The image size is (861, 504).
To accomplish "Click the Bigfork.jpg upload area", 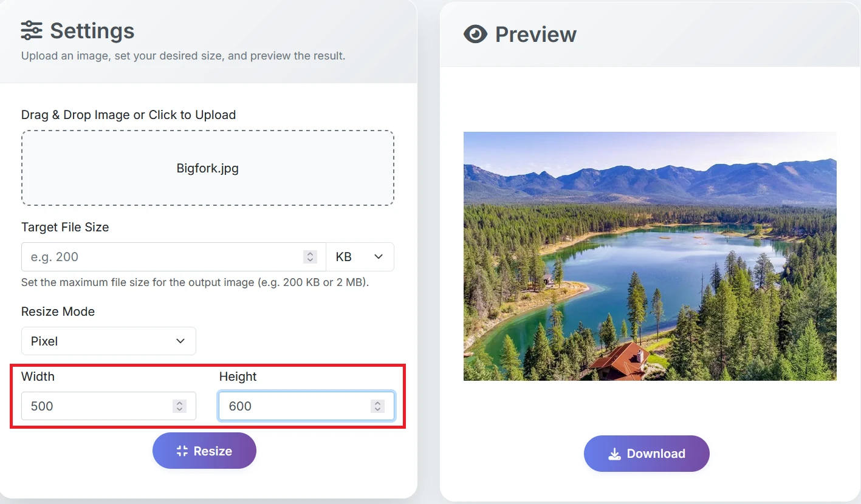I will (208, 168).
